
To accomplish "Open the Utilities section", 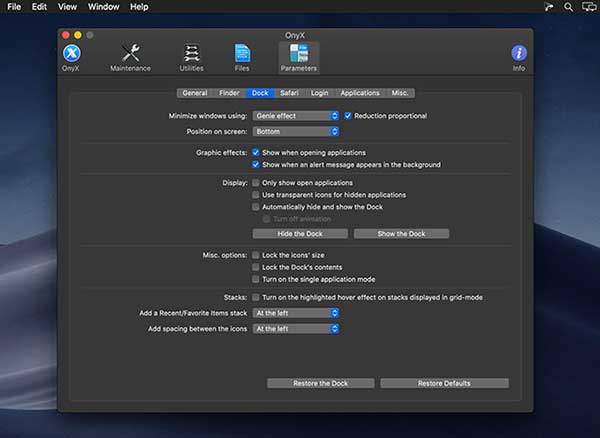I will pyautogui.click(x=192, y=58).
